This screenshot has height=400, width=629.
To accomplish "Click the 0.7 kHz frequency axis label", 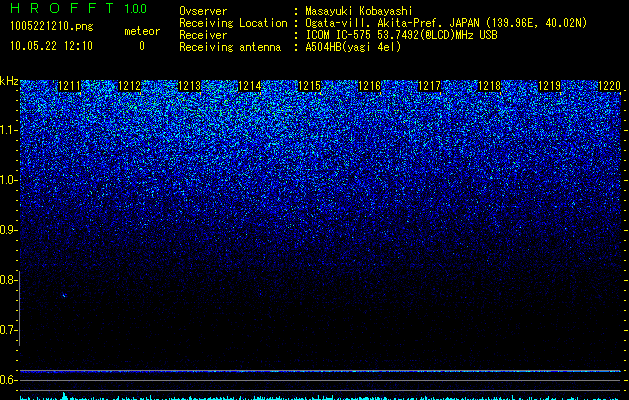I will click(x=7, y=330).
